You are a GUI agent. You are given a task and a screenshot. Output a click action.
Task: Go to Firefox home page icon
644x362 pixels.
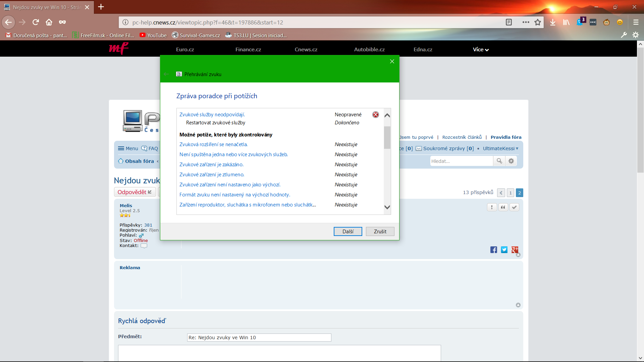pos(49,22)
